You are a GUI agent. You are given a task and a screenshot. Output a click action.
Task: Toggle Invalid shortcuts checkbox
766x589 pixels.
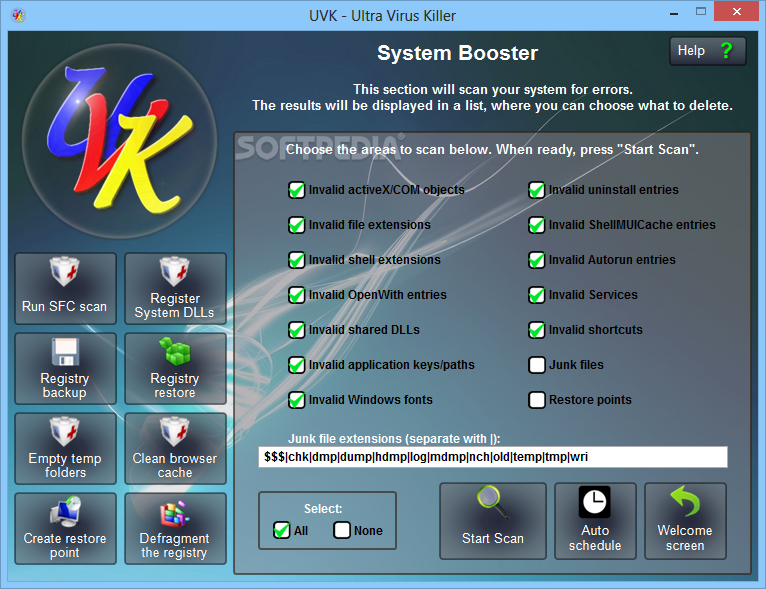pyautogui.click(x=536, y=330)
